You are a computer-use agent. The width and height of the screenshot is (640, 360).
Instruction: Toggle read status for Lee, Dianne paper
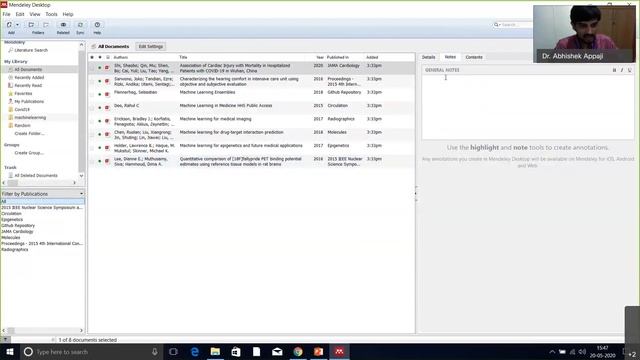100,161
